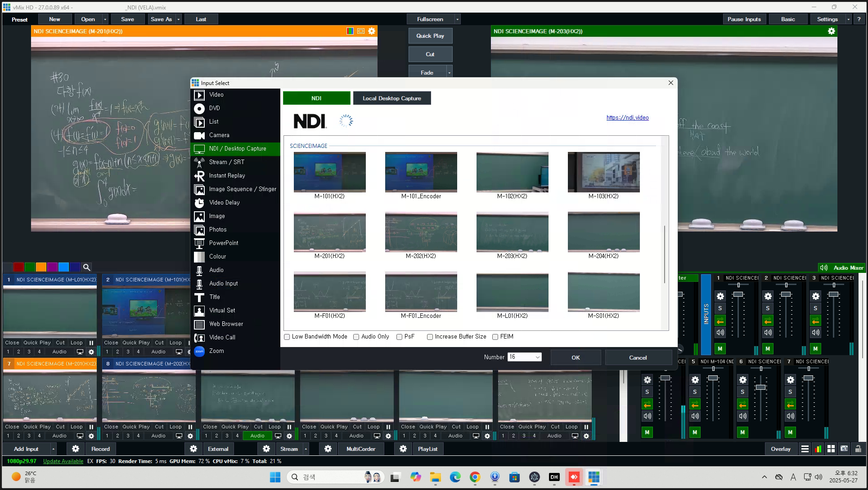The height and width of the screenshot is (490, 868).
Task: Check the FEIM option
Action: pyautogui.click(x=495, y=337)
